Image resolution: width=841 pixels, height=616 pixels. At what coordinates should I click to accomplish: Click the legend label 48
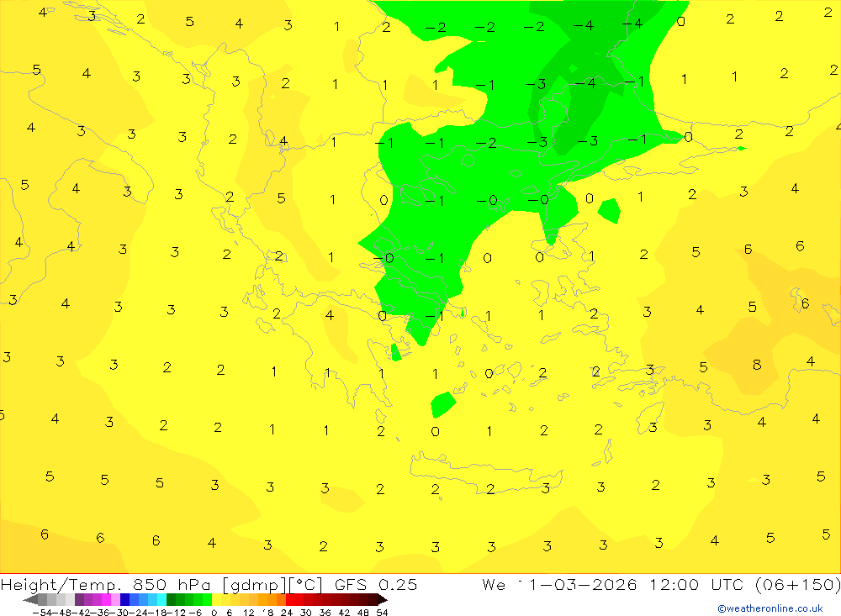click(363, 613)
